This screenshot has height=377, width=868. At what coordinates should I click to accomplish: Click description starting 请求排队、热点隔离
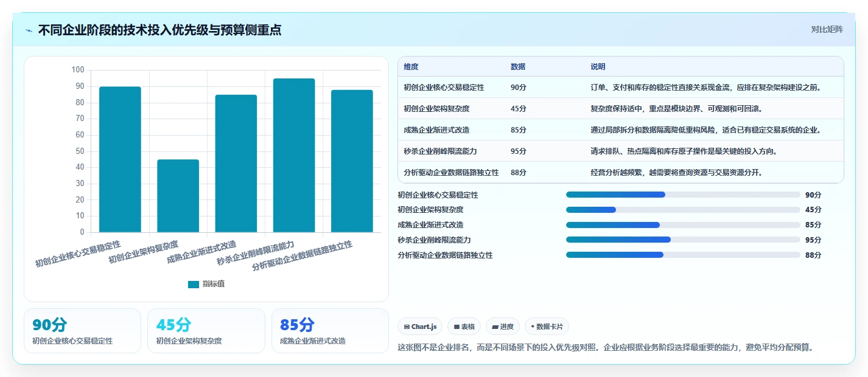685,151
